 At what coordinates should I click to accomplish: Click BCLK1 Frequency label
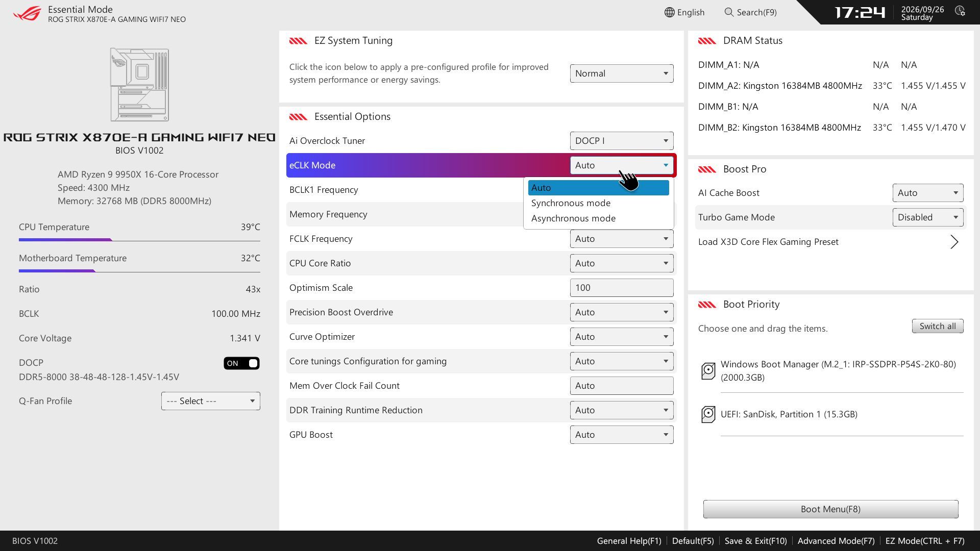(x=324, y=190)
